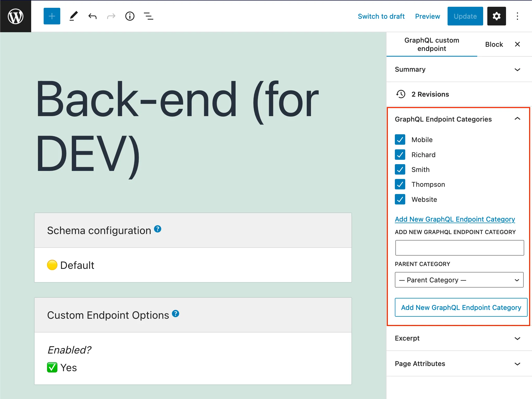Click the Undo arrow icon
The width and height of the screenshot is (532, 399).
click(92, 16)
